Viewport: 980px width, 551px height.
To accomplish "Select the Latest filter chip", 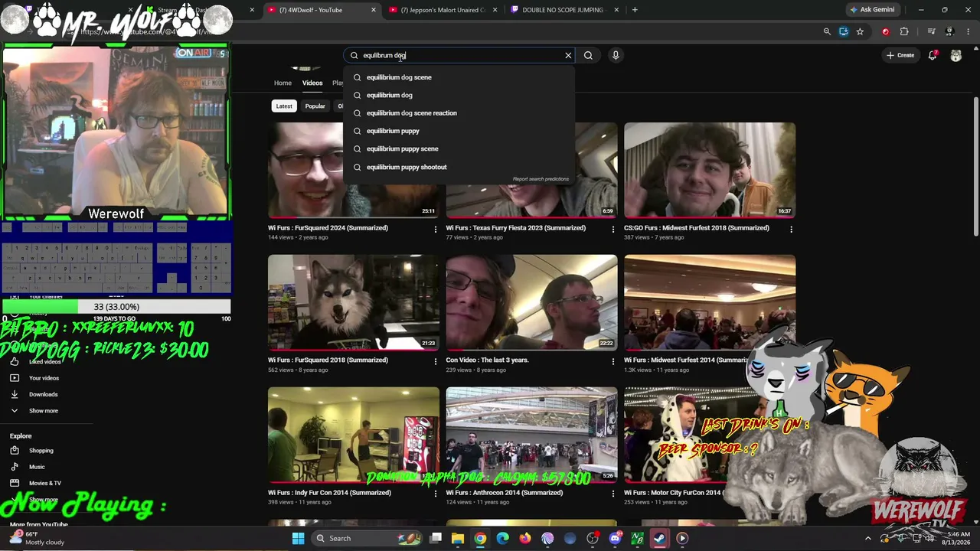I will coord(284,106).
